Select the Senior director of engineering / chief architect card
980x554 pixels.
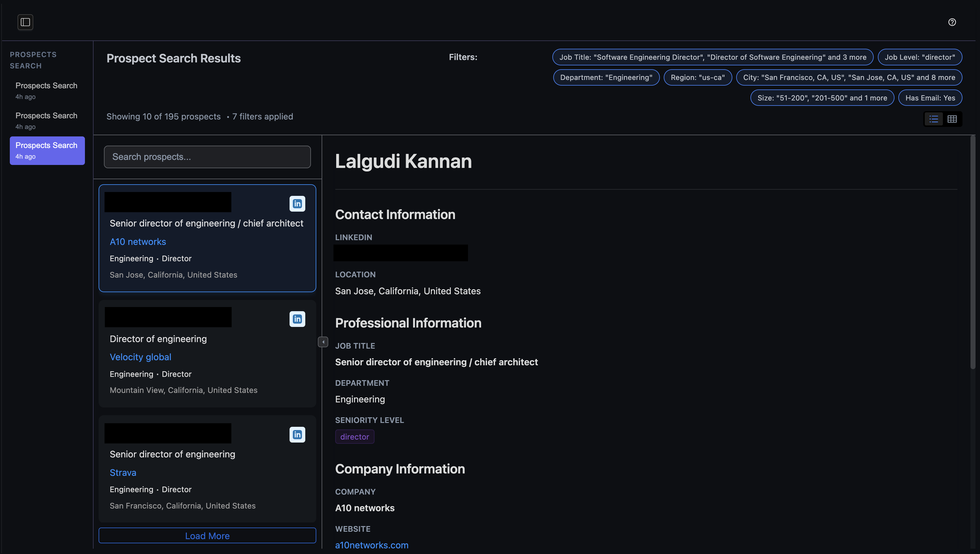(x=207, y=238)
